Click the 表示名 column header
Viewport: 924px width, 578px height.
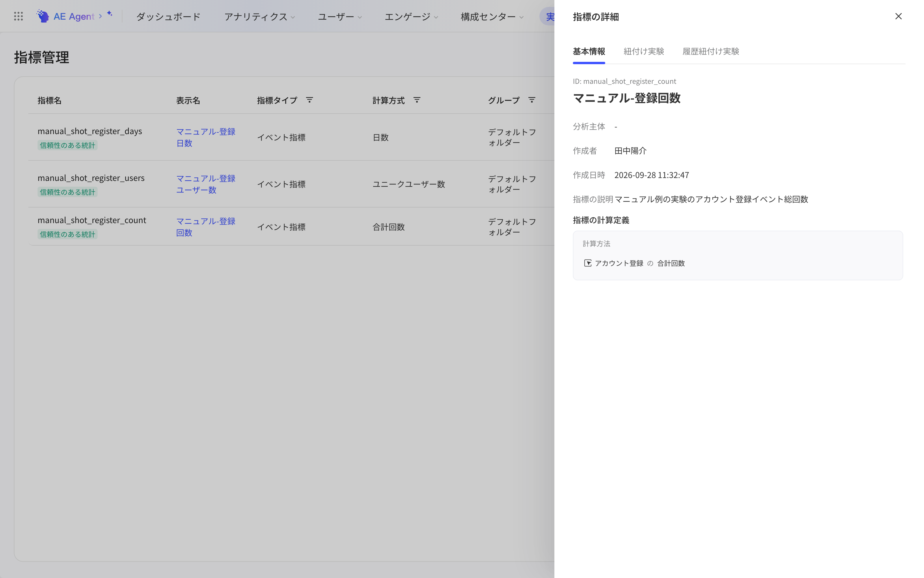(188, 100)
